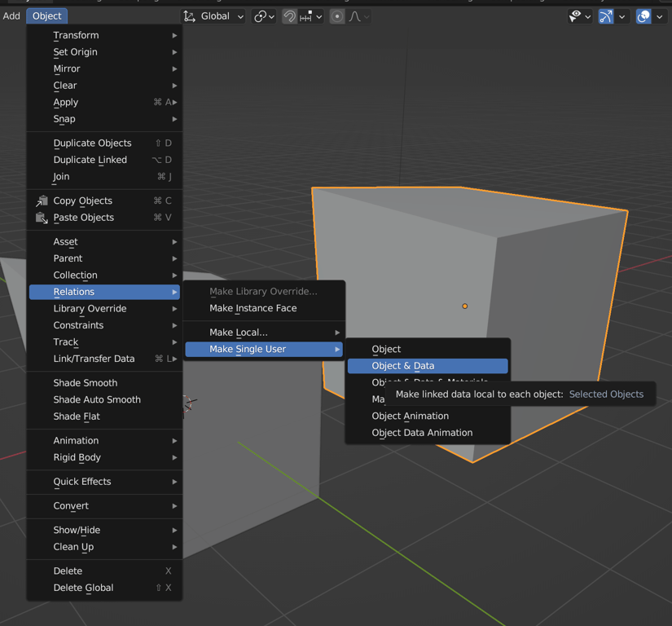This screenshot has height=626, width=672.
Task: Open the Add menu in header
Action: (x=11, y=16)
